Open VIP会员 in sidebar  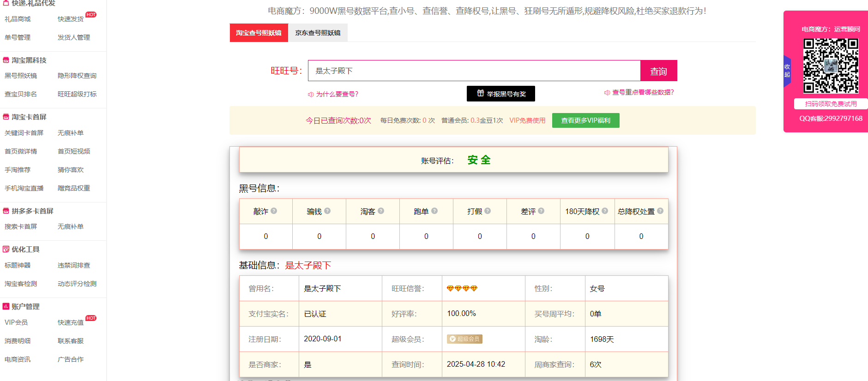[x=16, y=322]
